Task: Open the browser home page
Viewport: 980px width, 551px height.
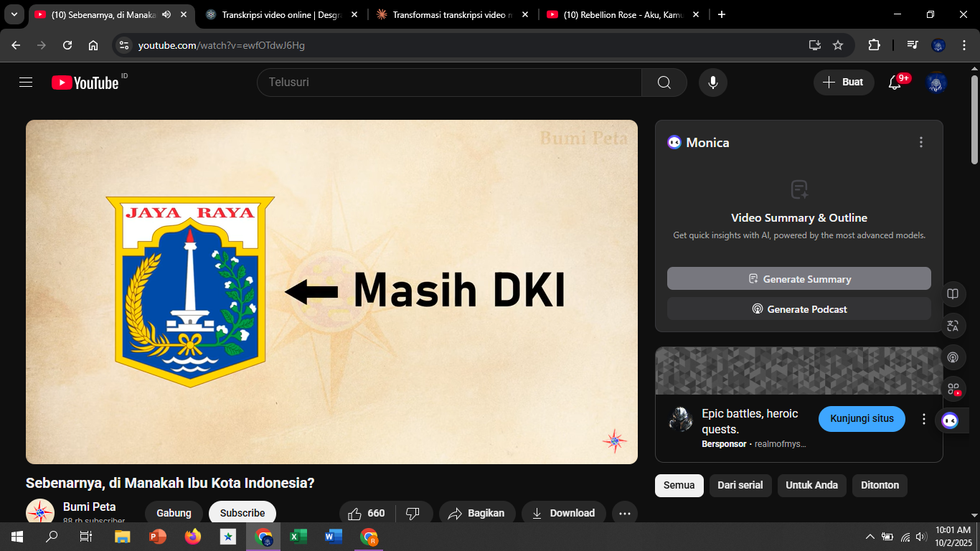Action: (93, 45)
